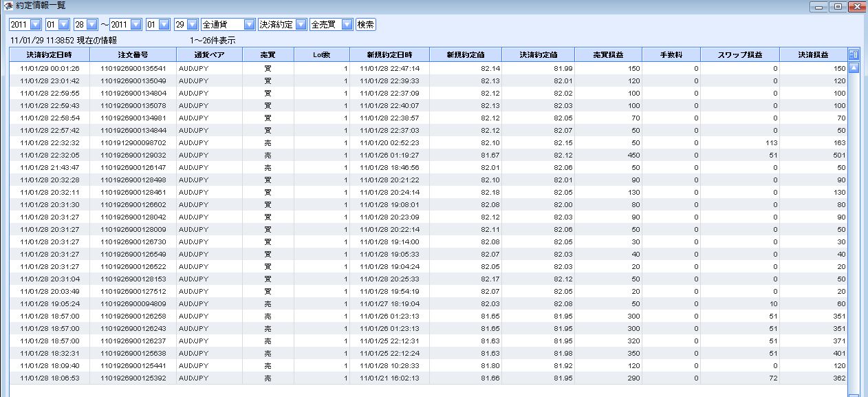Select order number 1101926900126730
The image size is (868, 397).
point(133,242)
